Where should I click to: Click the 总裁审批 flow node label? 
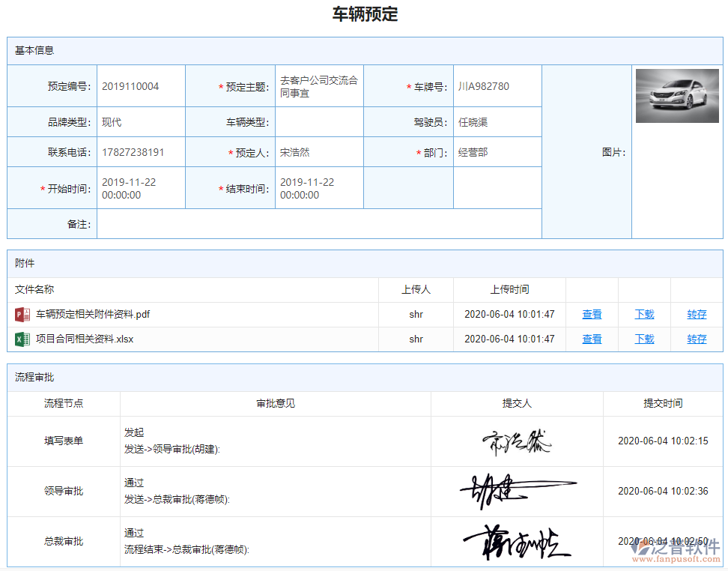63,540
